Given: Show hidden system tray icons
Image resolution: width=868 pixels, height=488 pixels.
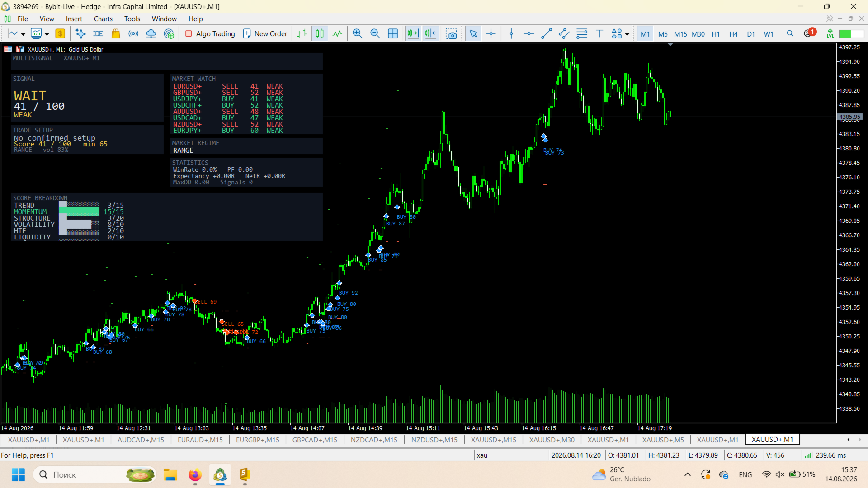Looking at the screenshot, I should (x=688, y=474).
